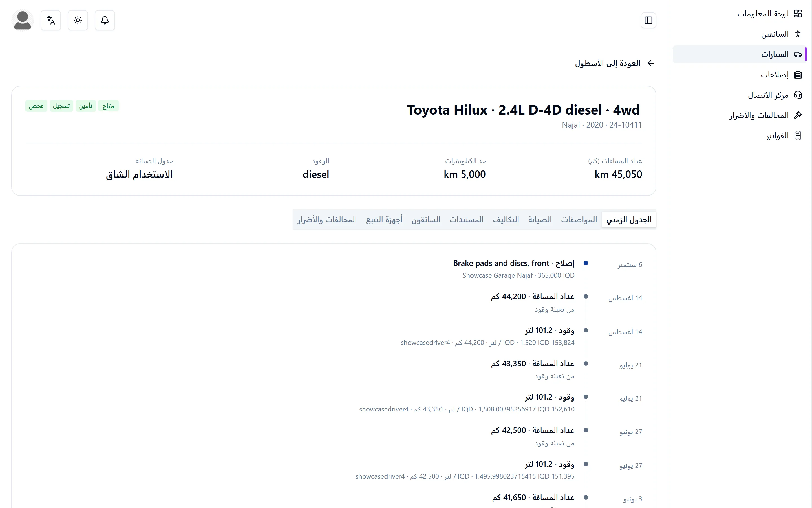Click the dashboard grid icon for لوحة المعلومات
812x508 pixels.
(798, 14)
